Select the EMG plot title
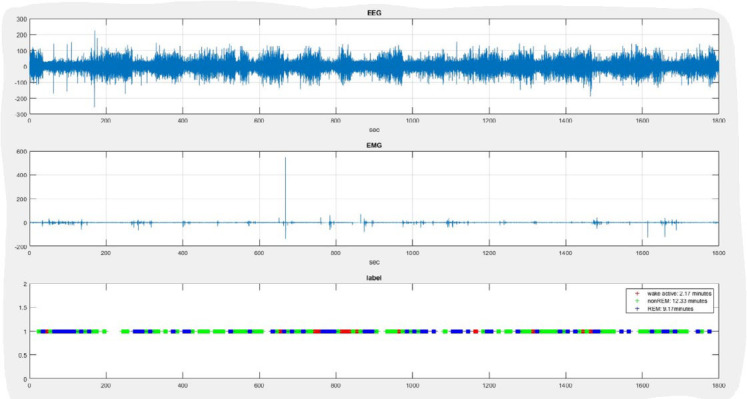The height and width of the screenshot is (399, 747). point(374,145)
